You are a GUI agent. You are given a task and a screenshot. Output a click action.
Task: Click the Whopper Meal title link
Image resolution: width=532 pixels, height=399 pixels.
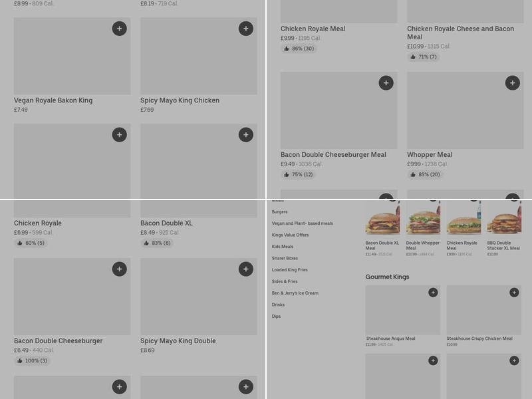point(431,154)
